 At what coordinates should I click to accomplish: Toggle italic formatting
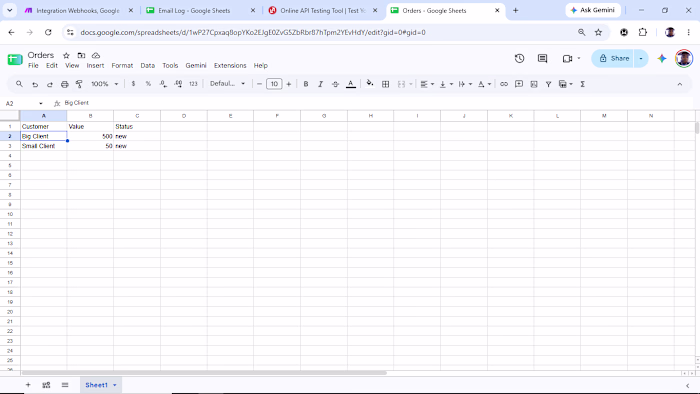pos(321,84)
